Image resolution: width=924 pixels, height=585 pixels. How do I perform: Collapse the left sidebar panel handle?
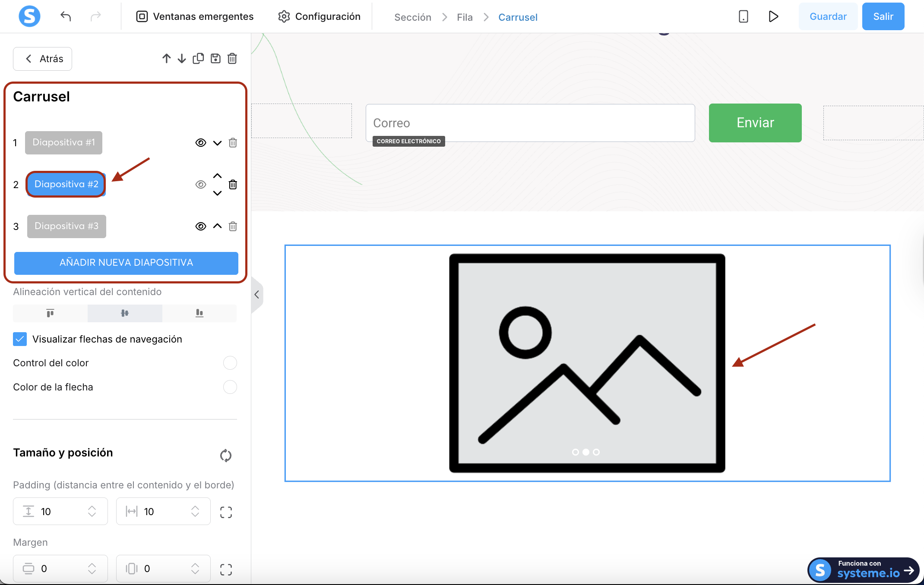[256, 295]
